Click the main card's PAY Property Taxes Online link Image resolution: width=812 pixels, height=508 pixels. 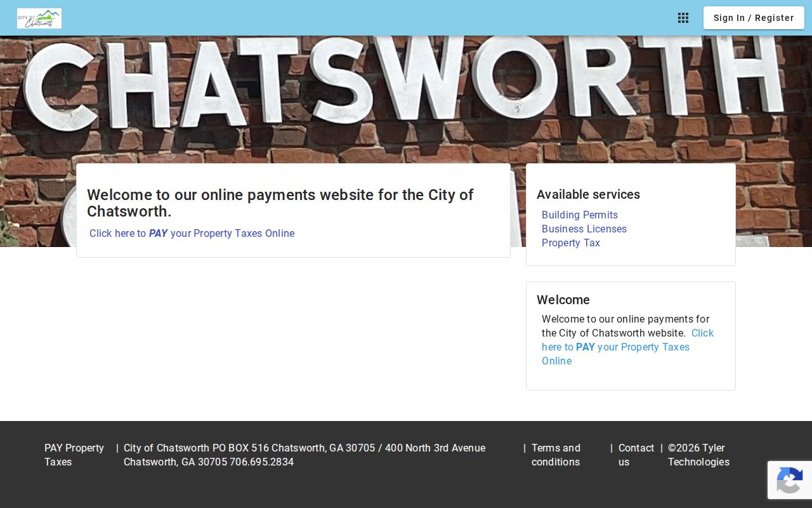192,233
